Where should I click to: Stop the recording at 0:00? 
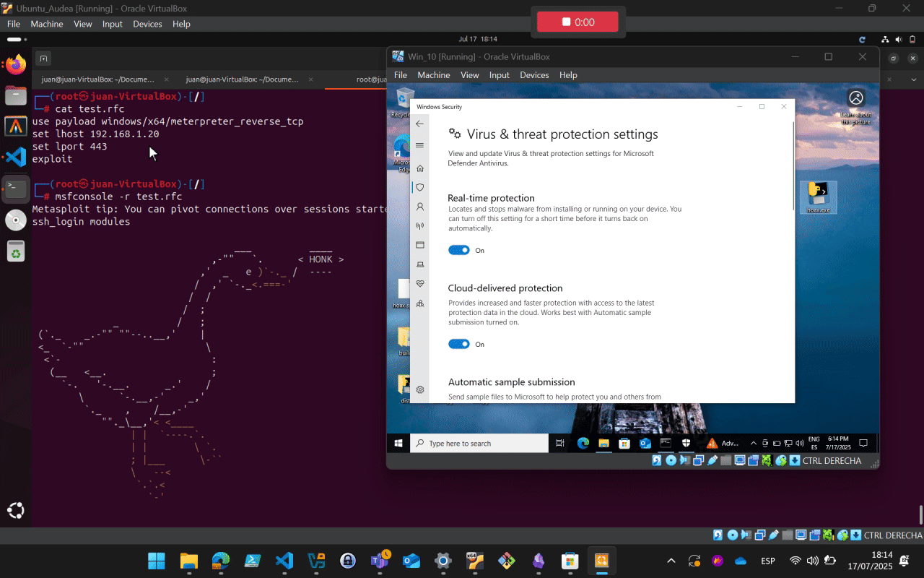click(x=577, y=22)
